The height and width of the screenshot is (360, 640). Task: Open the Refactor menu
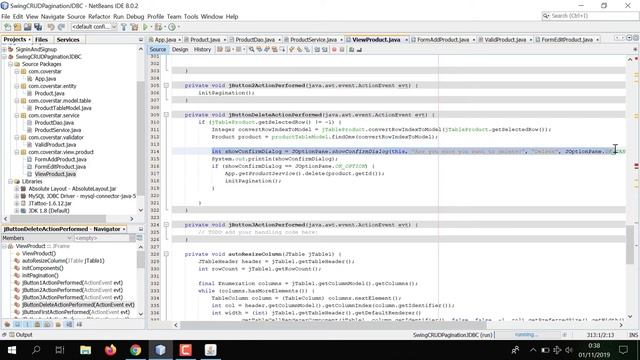point(99,17)
